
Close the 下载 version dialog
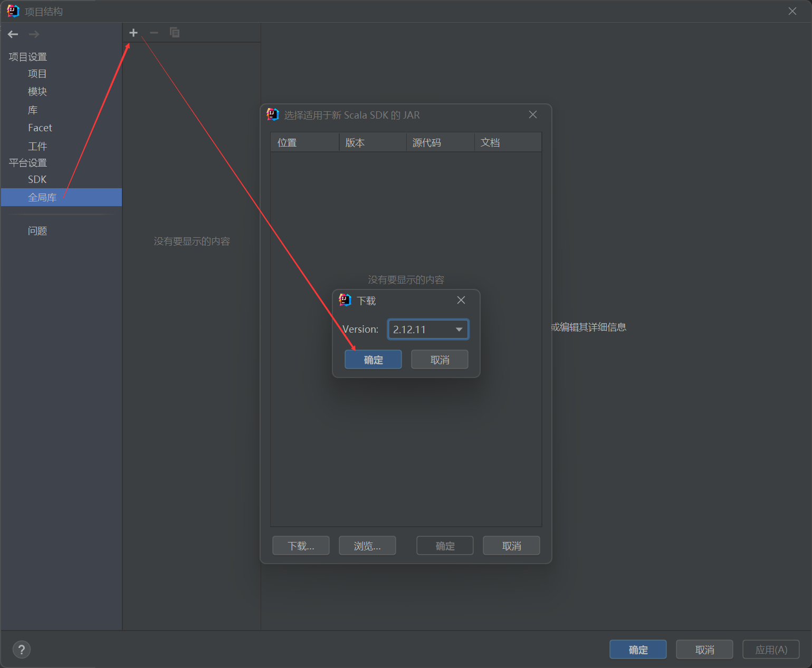click(x=461, y=300)
